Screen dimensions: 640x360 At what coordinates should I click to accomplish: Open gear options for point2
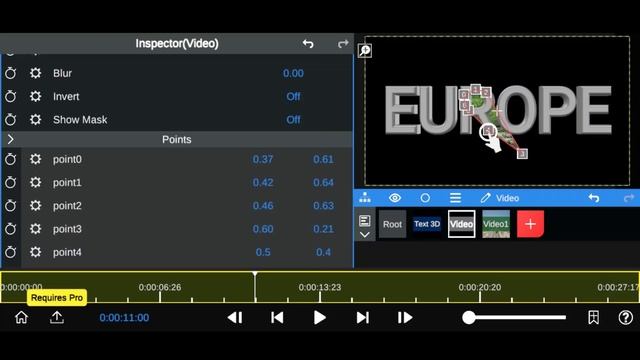(36, 205)
